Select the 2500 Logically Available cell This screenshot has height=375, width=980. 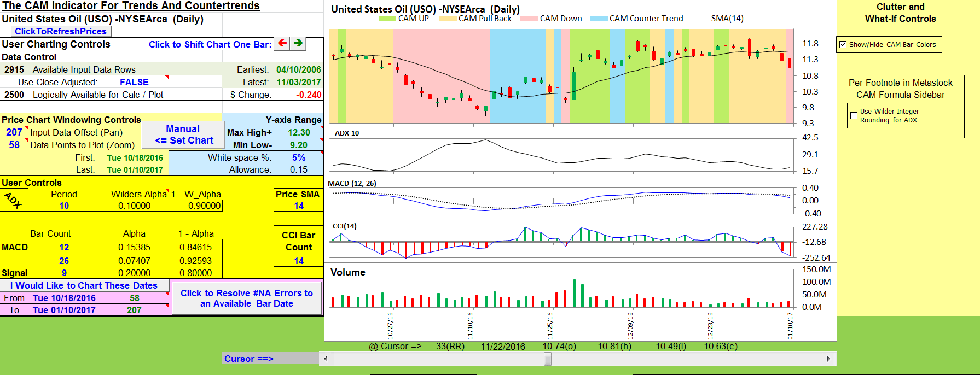14,95
